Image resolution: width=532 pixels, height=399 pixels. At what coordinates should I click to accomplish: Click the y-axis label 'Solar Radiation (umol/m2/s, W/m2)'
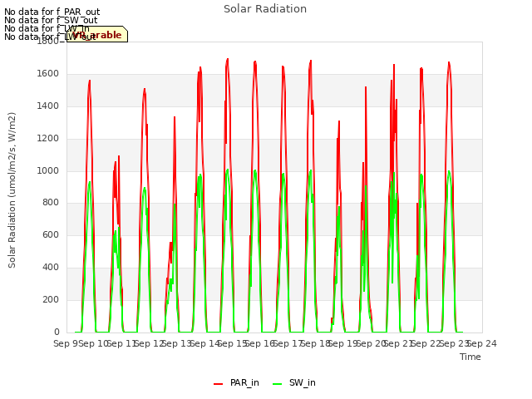click(12, 190)
